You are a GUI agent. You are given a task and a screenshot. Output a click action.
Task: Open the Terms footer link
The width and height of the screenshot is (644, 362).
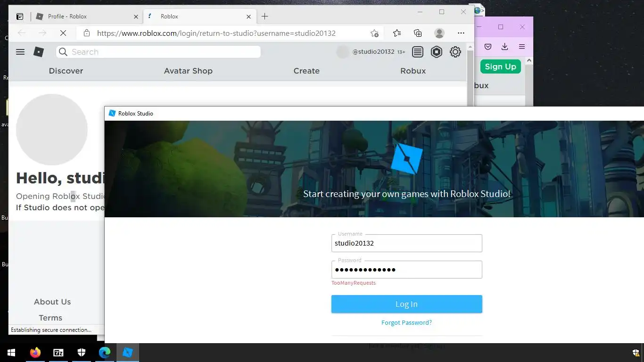(50, 318)
